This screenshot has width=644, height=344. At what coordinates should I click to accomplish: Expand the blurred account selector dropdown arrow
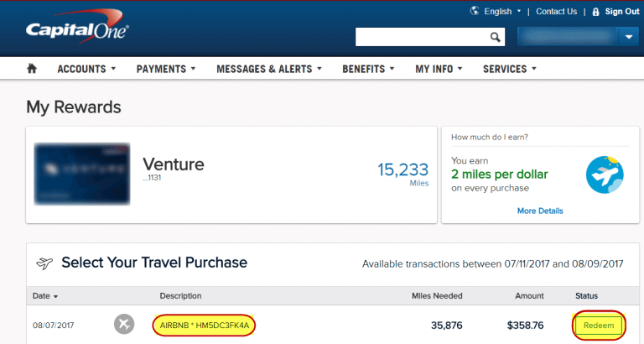tap(629, 37)
